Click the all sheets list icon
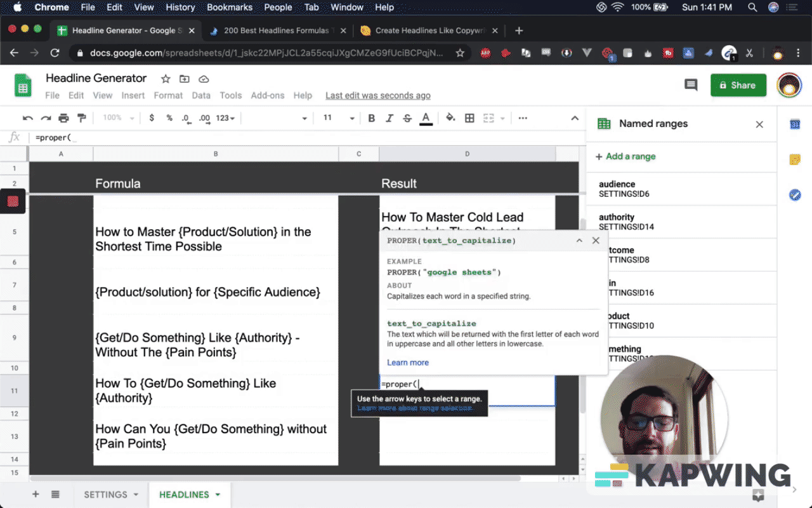This screenshot has width=812, height=508. pyautogui.click(x=55, y=495)
